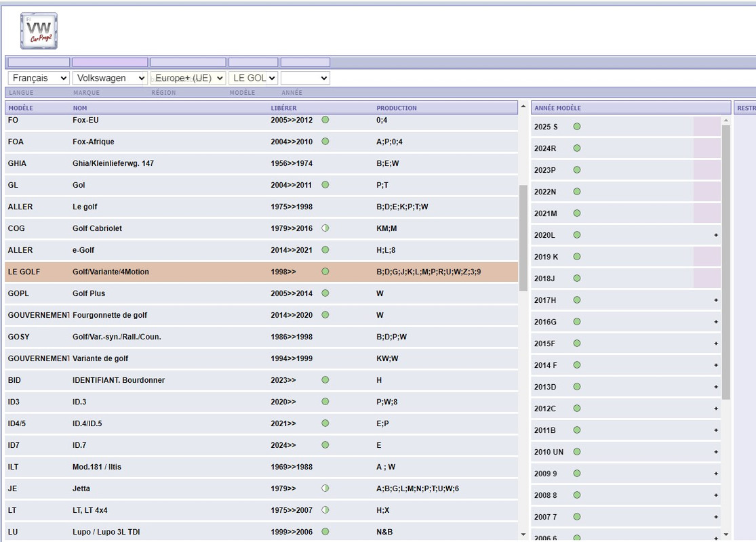The image size is (756, 542).
Task: Click green dot next to 2017H
Action: click(577, 300)
